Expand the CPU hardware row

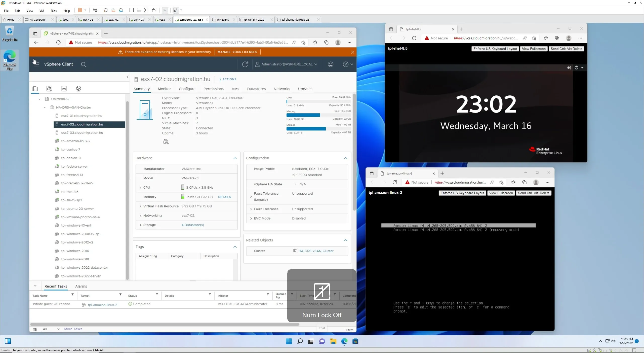pyautogui.click(x=140, y=188)
